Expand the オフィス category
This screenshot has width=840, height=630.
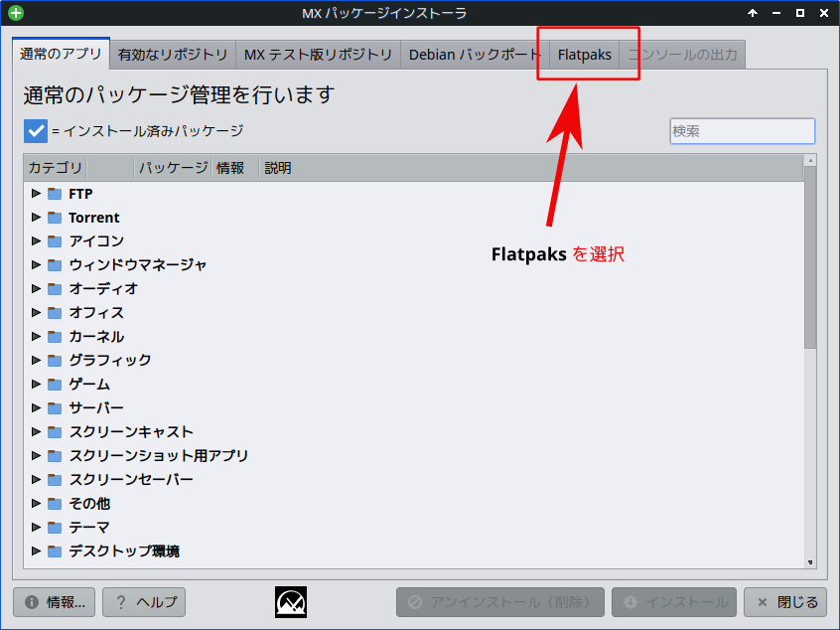pyautogui.click(x=36, y=313)
